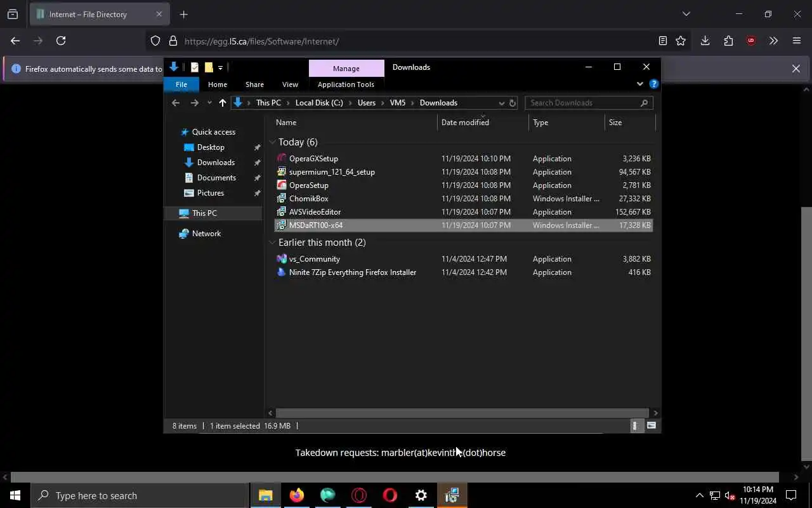Viewport: 812px width, 508px height.
Task: Go back in Firefox
Action: 15,41
